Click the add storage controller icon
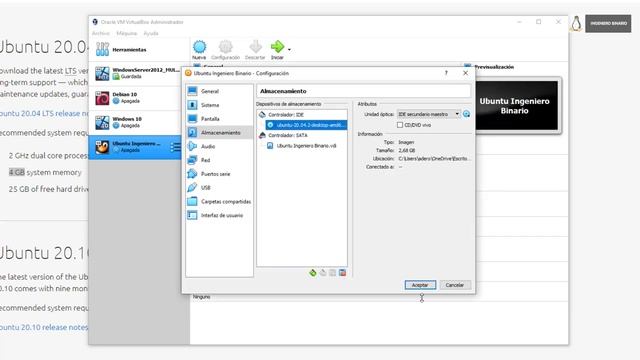 click(x=313, y=273)
